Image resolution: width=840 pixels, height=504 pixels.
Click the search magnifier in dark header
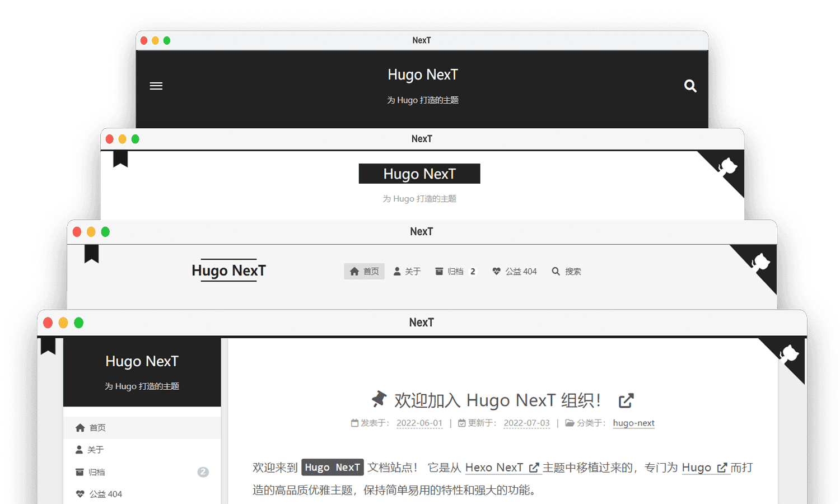(x=690, y=86)
